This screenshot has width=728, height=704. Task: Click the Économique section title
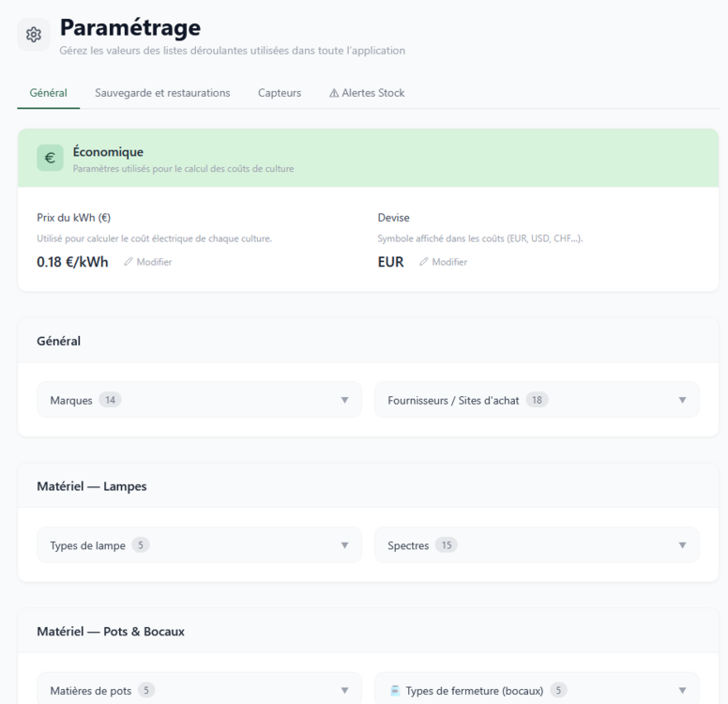[x=108, y=152]
